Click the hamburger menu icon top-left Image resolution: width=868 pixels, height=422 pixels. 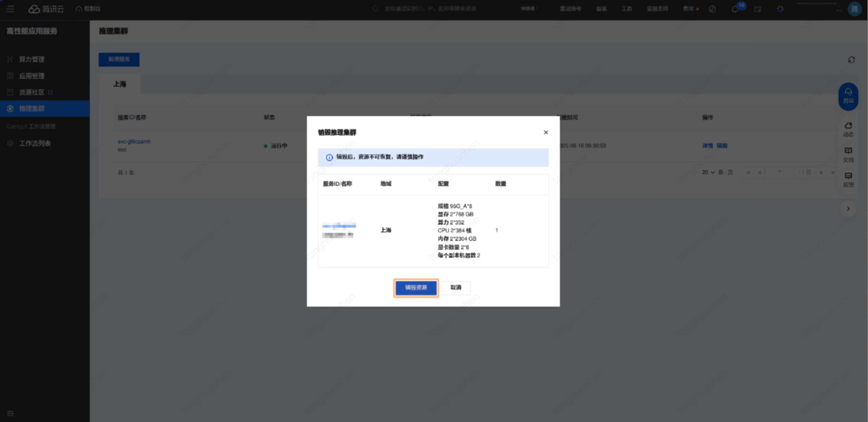[10, 9]
